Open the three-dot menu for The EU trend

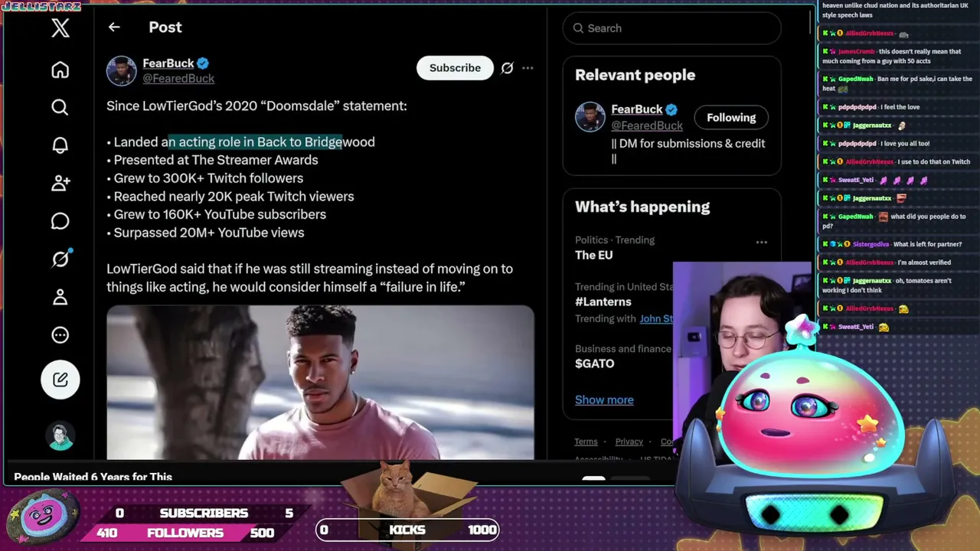(761, 243)
